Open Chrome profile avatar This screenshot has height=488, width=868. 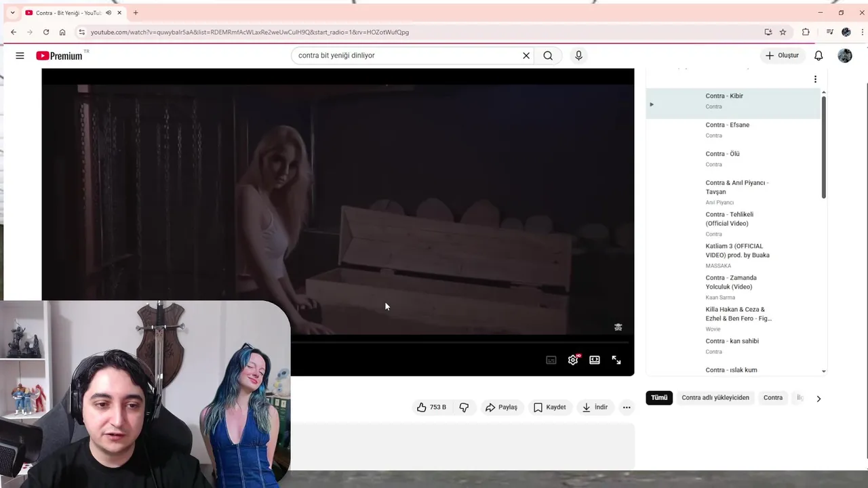pyautogui.click(x=846, y=32)
